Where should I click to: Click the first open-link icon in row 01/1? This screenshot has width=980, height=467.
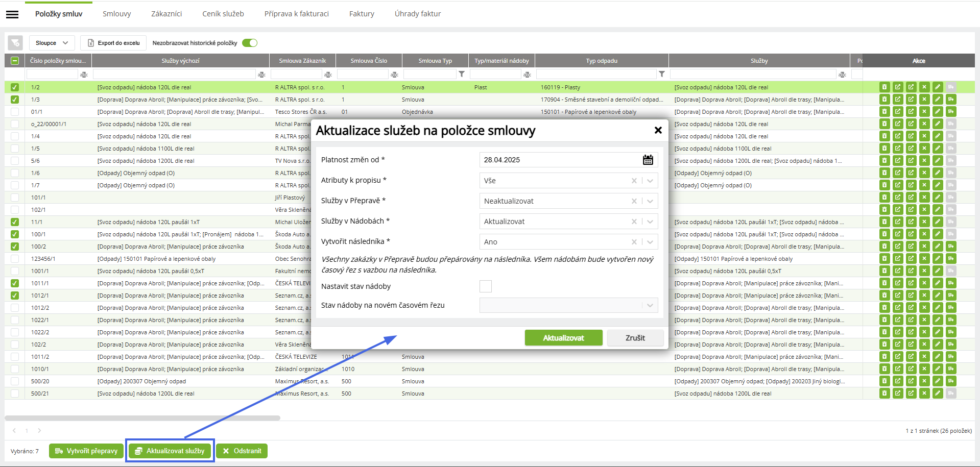[898, 112]
